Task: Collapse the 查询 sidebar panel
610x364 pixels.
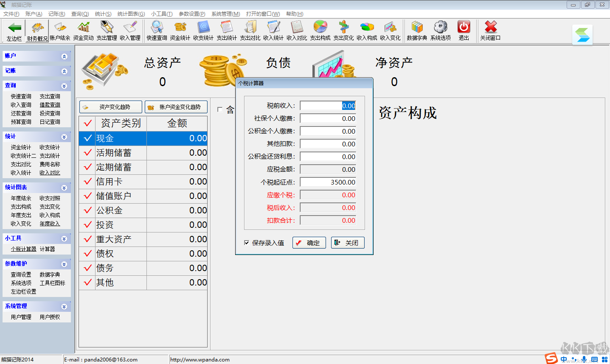Action: click(65, 86)
